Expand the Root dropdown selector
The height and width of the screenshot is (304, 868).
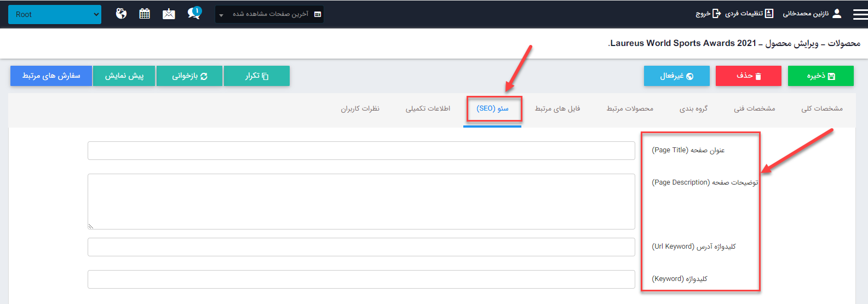coord(55,14)
